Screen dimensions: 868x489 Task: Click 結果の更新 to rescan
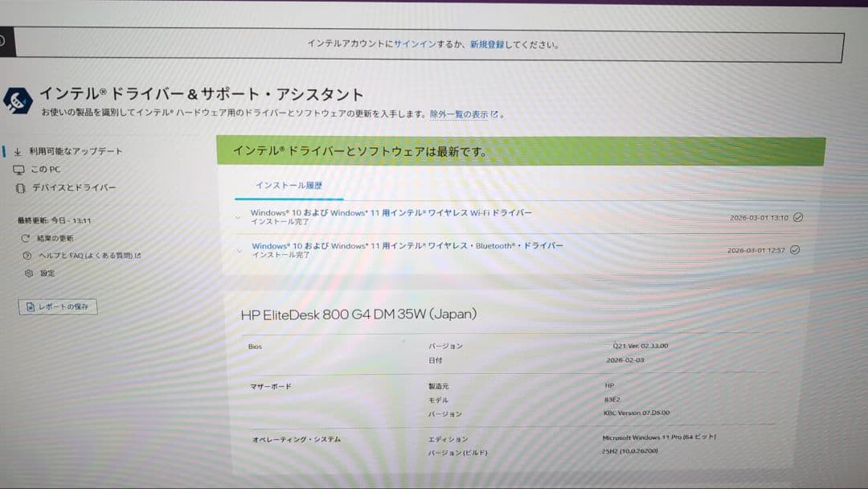click(55, 238)
